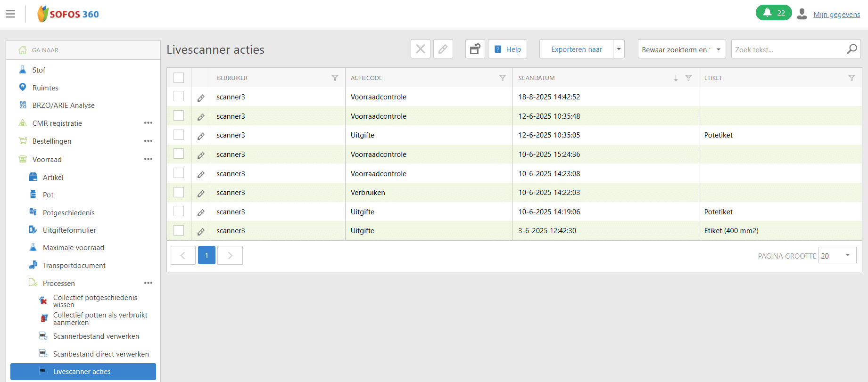Open the Actiecode column filter
This screenshot has height=382, width=868.
point(503,78)
